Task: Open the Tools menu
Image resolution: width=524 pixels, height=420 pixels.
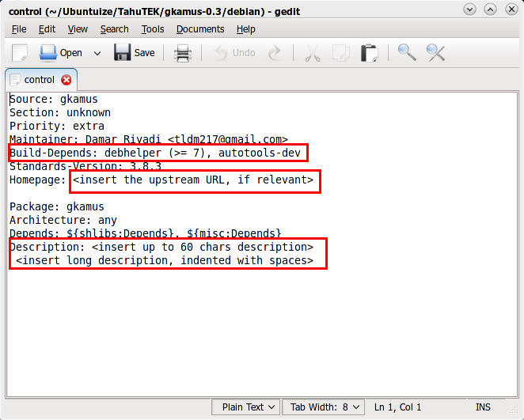Action: click(153, 29)
